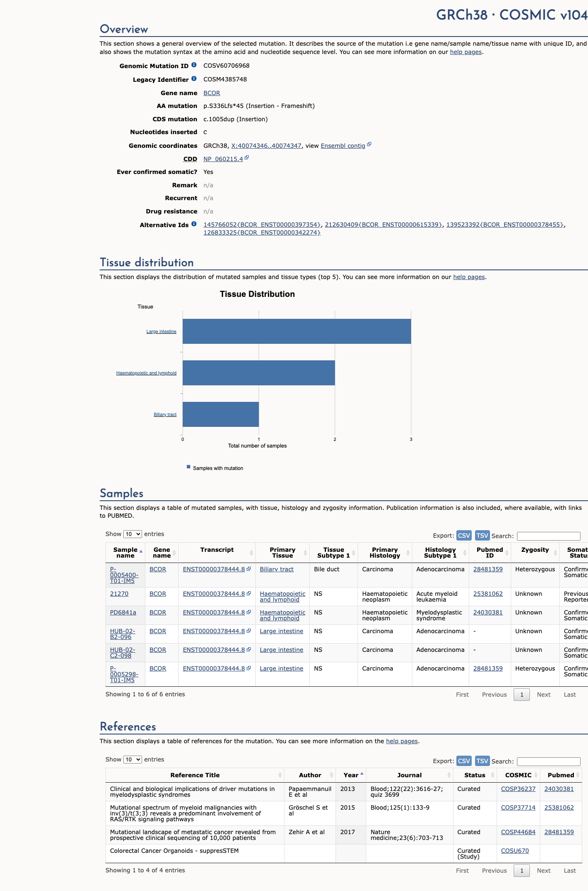Click Next in Samples table pagination
Image resolution: width=588 pixels, height=891 pixels.
544,695
